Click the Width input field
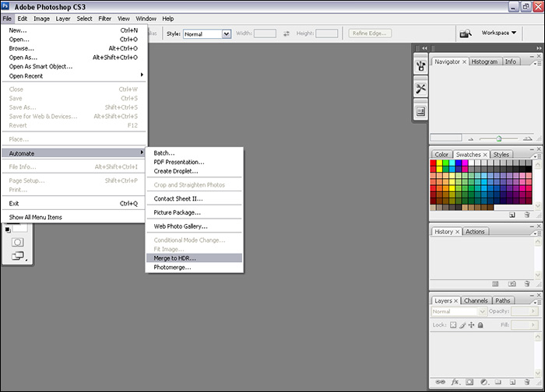Viewport: 545px width, 392px height. coord(265,33)
